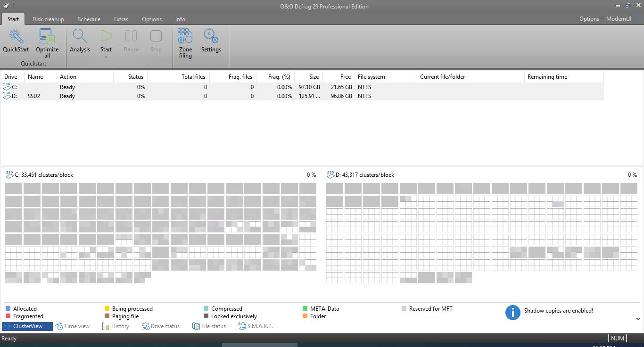Click the Locked exclusively dark swatch

pos(206,316)
